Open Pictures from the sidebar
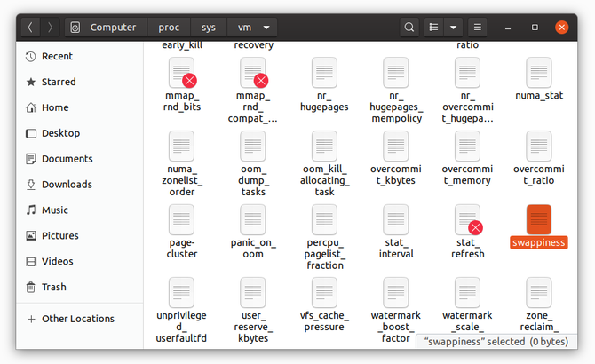The width and height of the screenshot is (595, 364). tap(80, 236)
